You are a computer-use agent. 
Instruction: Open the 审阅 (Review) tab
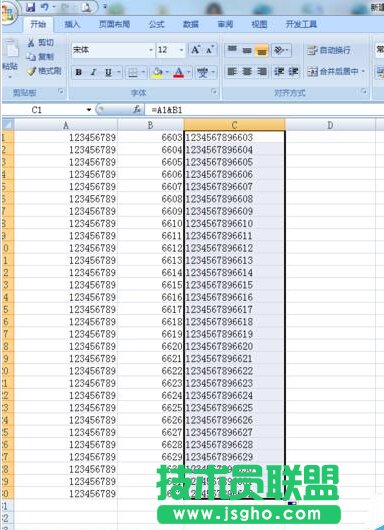point(225,24)
